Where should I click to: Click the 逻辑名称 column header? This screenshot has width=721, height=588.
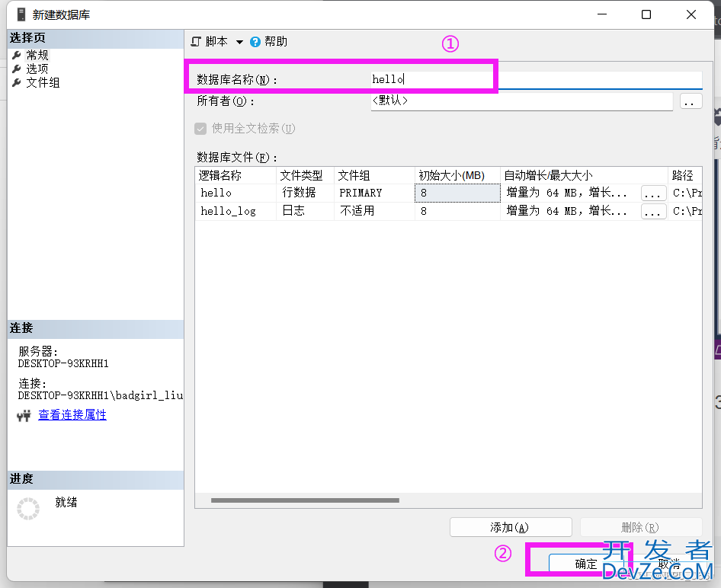pos(236,175)
